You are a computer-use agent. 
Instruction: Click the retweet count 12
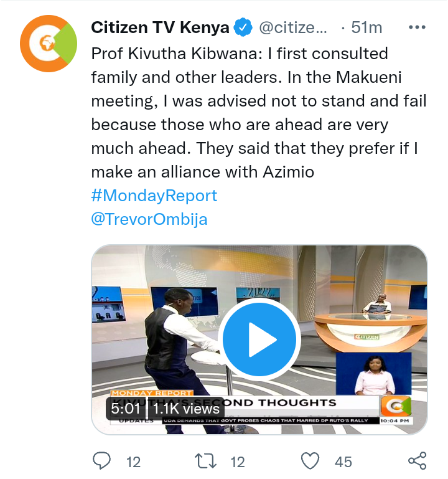238,462
